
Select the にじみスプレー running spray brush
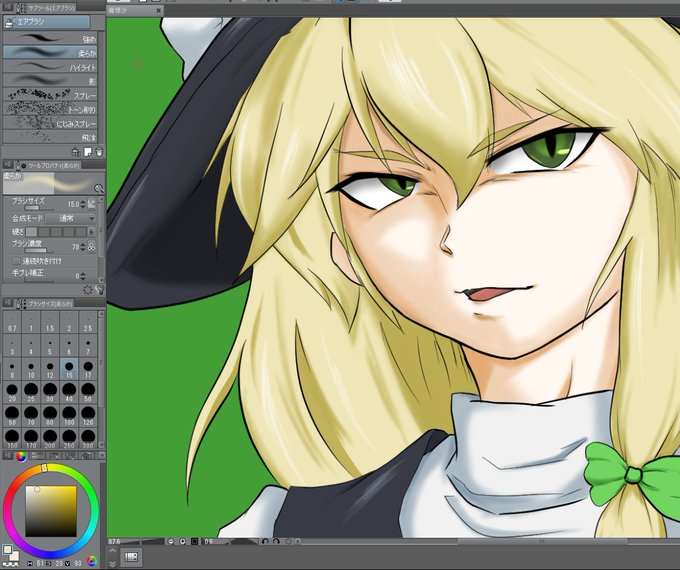[x=50, y=123]
